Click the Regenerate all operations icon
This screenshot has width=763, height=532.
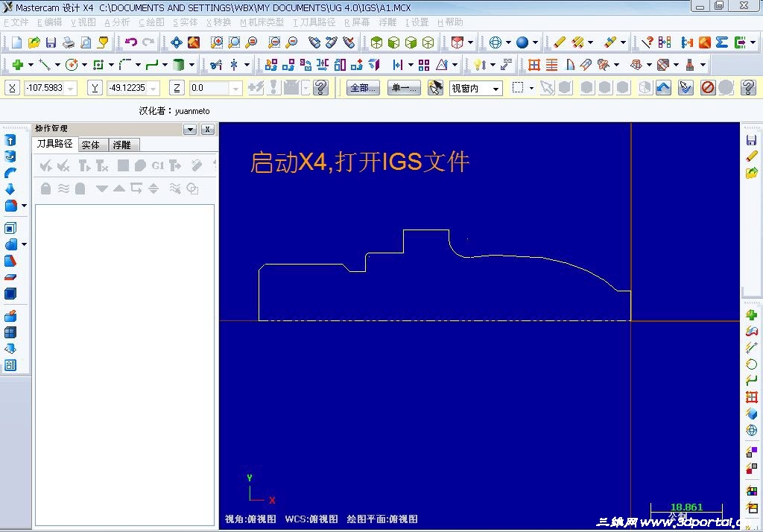point(85,165)
